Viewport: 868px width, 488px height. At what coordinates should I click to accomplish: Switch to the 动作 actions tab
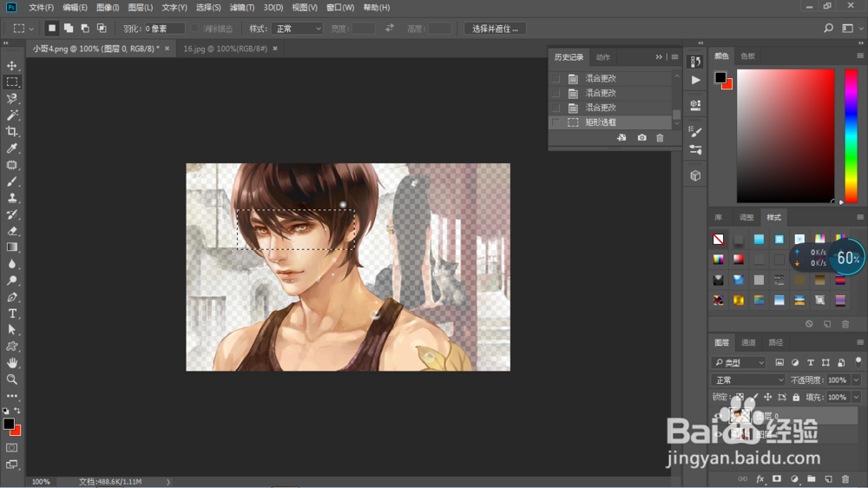pos(603,57)
